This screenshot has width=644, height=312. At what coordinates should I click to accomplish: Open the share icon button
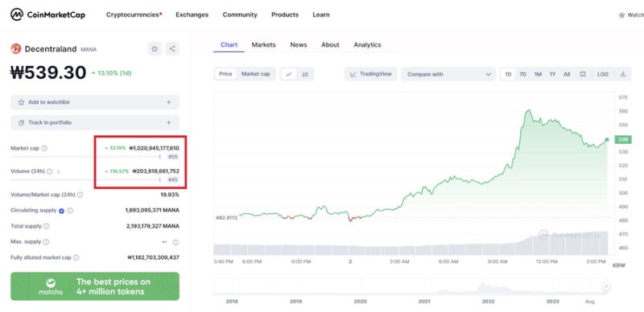point(172,49)
